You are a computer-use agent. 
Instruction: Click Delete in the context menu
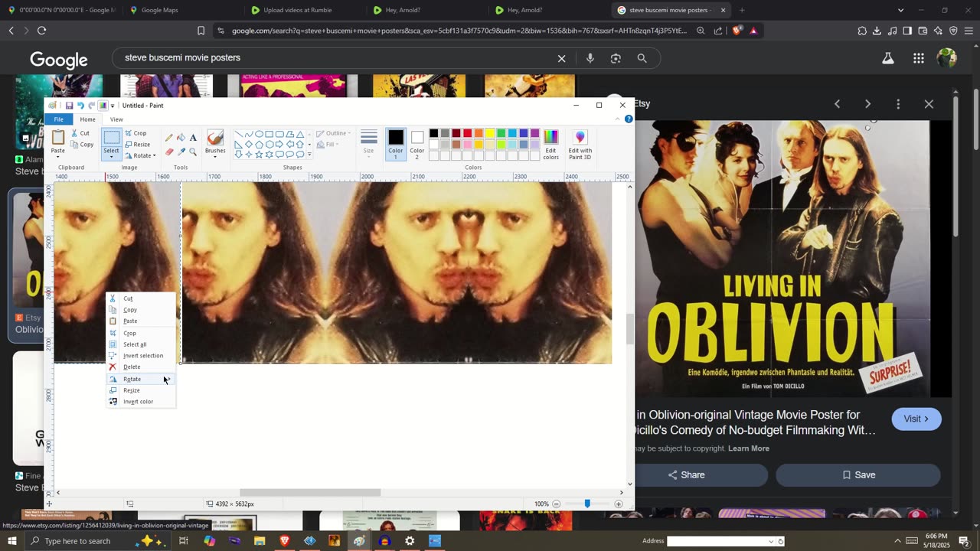tap(141, 367)
